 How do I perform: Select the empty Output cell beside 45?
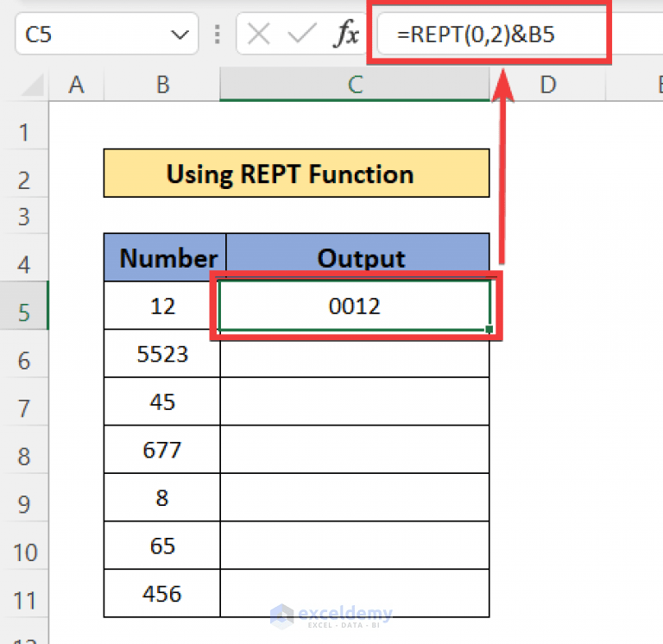pyautogui.click(x=354, y=401)
